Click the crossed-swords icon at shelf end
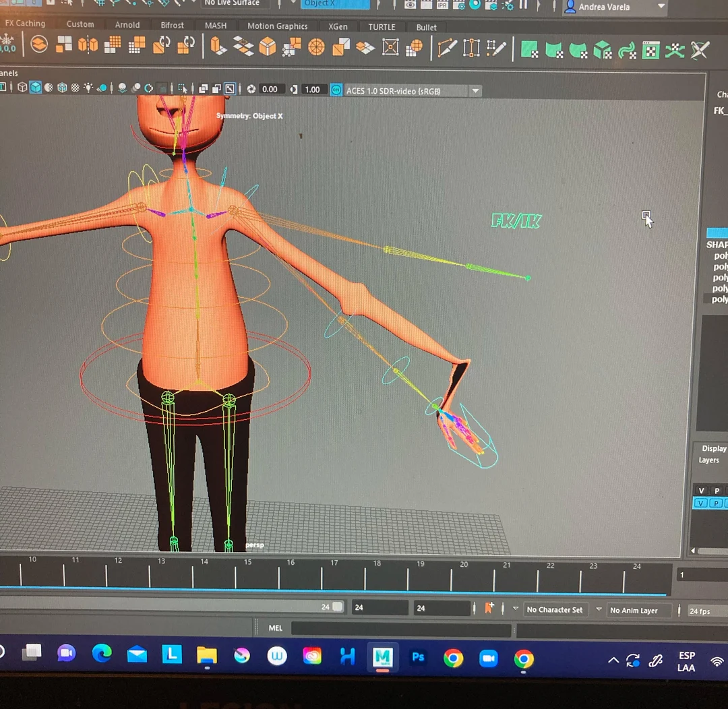 coord(700,50)
